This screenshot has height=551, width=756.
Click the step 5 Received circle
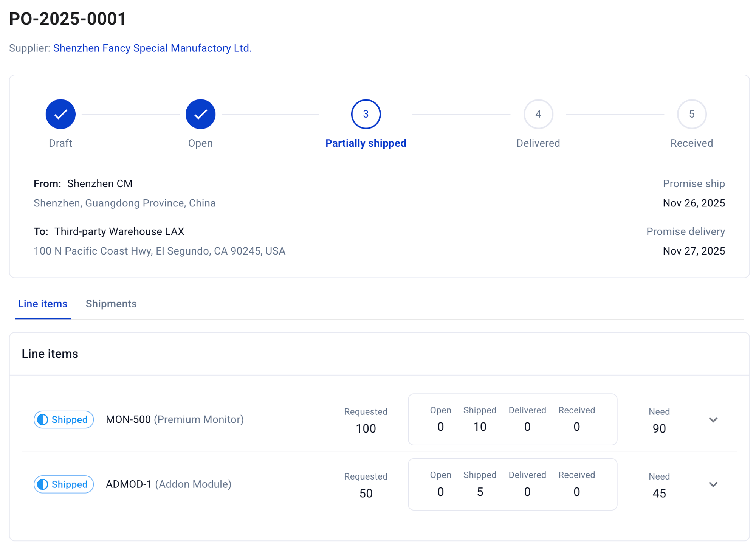[x=691, y=114]
